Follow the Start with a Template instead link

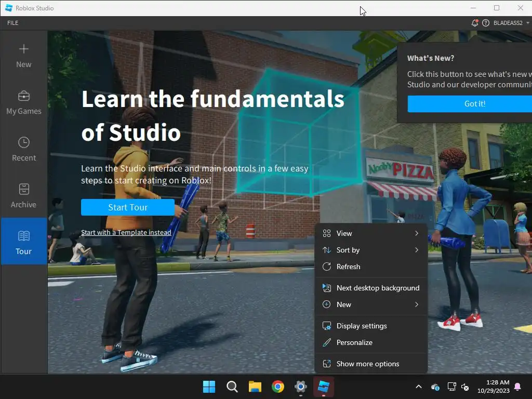[126, 232]
